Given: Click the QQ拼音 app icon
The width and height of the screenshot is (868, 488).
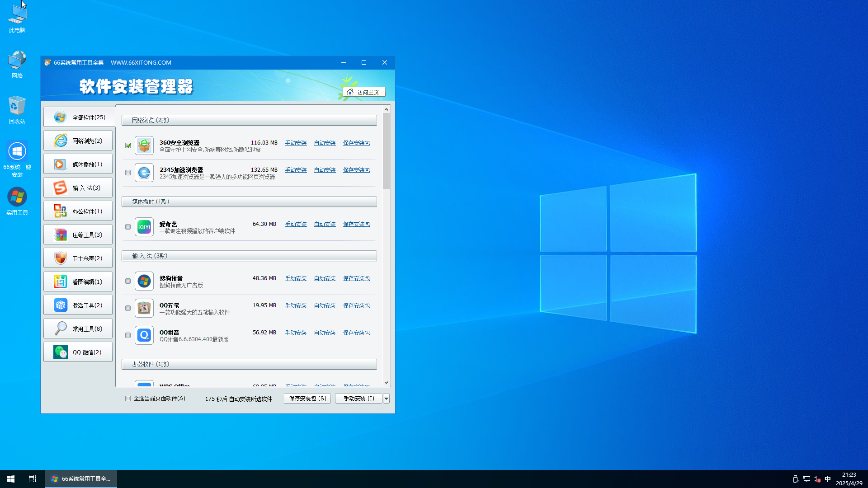Looking at the screenshot, I should (144, 335).
